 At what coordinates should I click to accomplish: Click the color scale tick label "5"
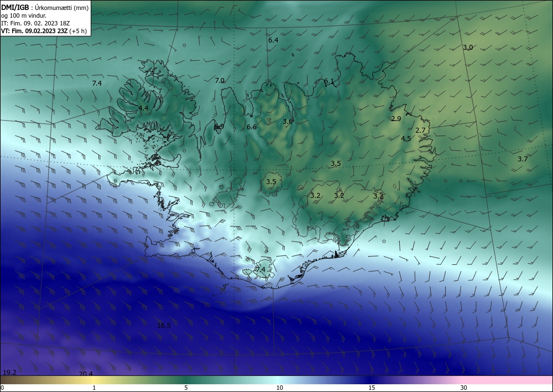[186, 388]
